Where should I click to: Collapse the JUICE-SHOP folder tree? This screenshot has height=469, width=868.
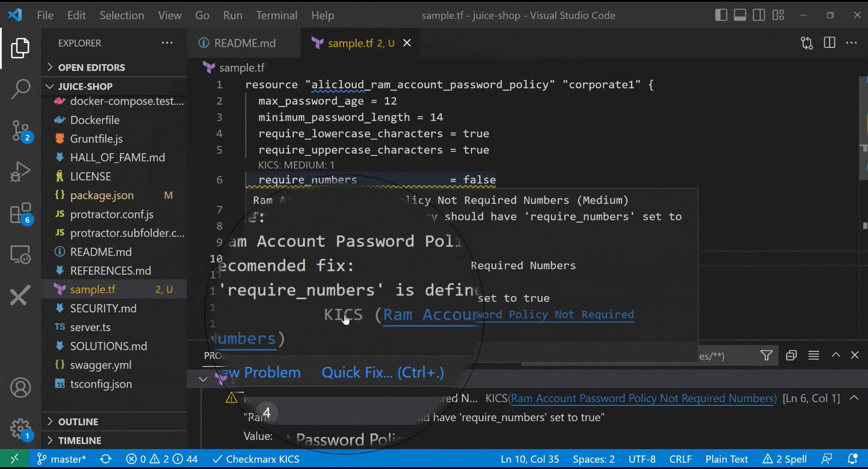(x=50, y=86)
